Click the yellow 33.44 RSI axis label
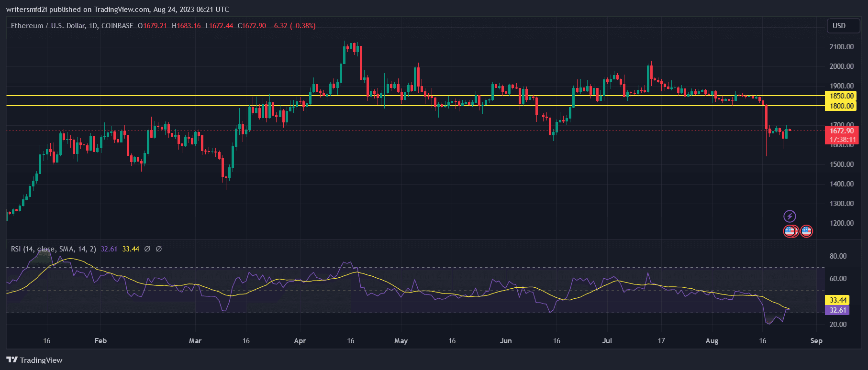Viewport: 868px width, 370px height. click(838, 300)
